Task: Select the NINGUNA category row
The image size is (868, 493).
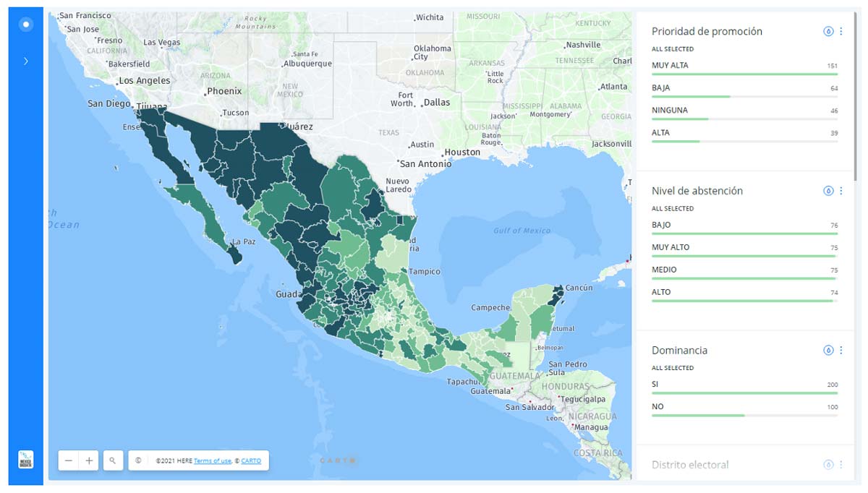Action: coord(744,111)
